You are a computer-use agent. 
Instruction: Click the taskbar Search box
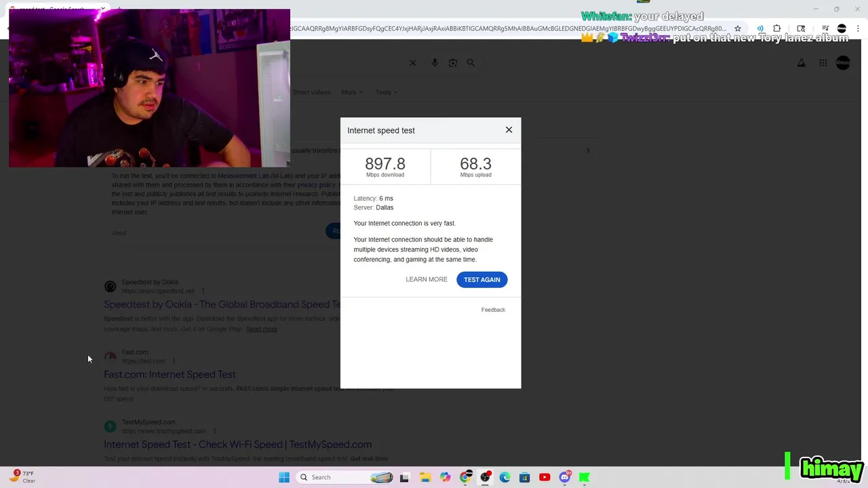pos(346,477)
